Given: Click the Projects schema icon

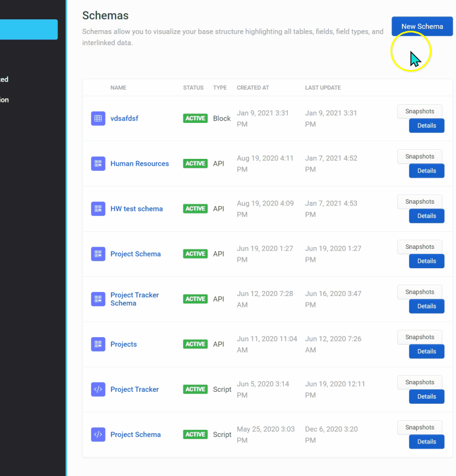Looking at the screenshot, I should 98,344.
